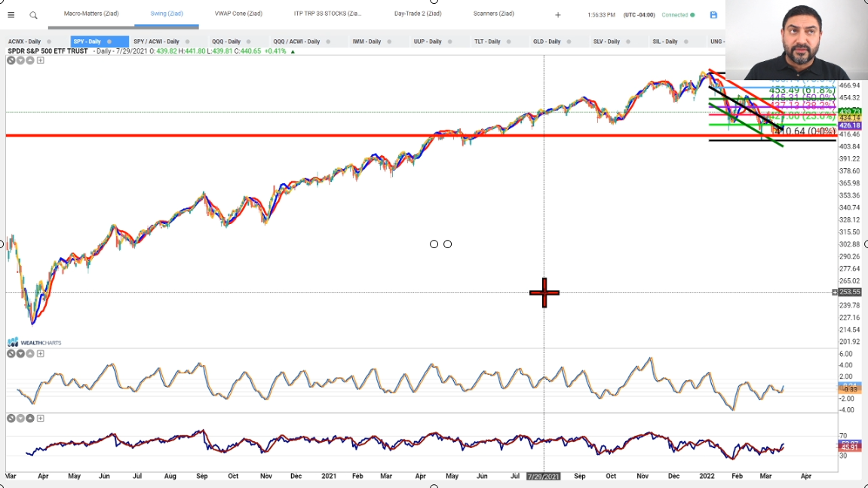
Task: Select the Swing (Ziad) workspace tab
Action: pos(167,14)
